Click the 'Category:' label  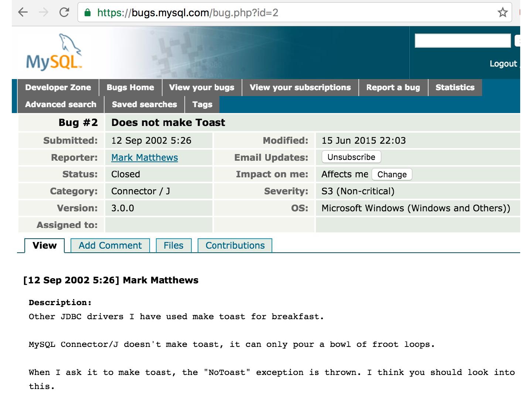point(74,191)
